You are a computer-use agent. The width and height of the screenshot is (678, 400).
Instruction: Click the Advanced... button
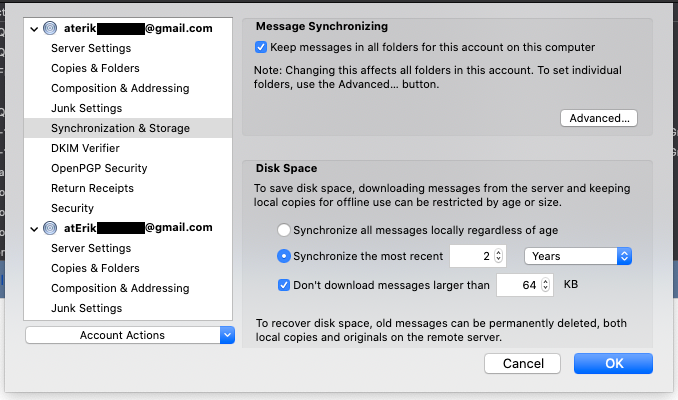click(x=599, y=118)
